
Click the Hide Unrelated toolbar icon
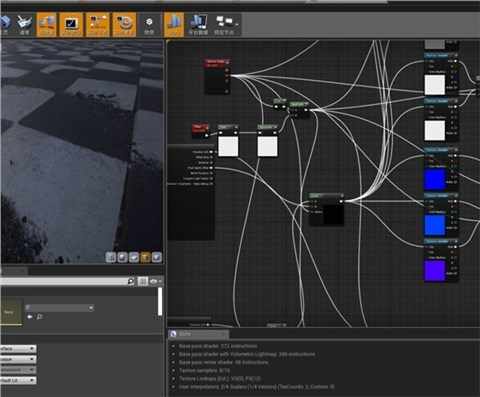coord(149,24)
